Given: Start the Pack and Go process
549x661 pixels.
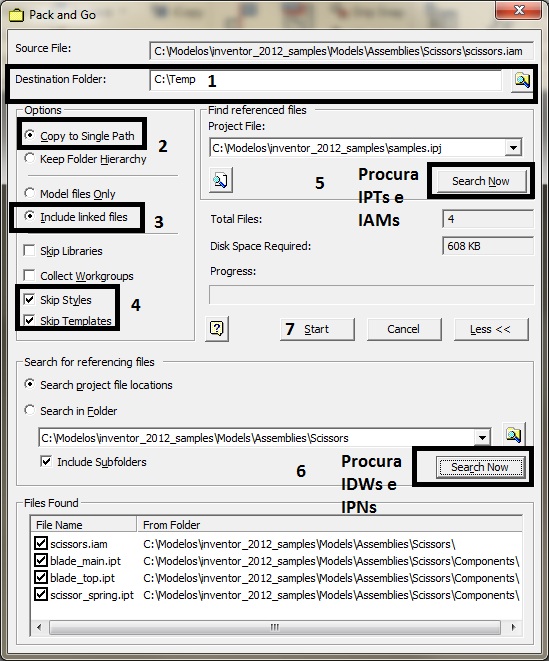Looking at the screenshot, I should coord(317,329).
